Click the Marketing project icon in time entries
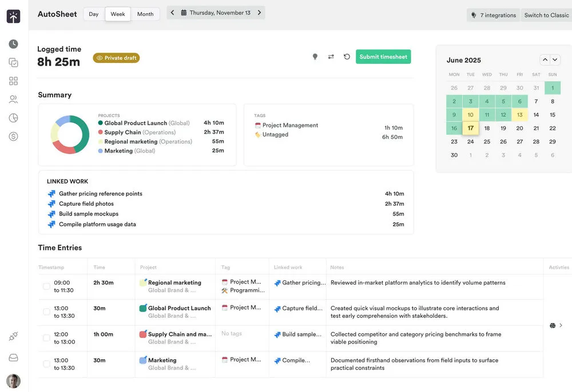572x392 pixels. tap(143, 360)
